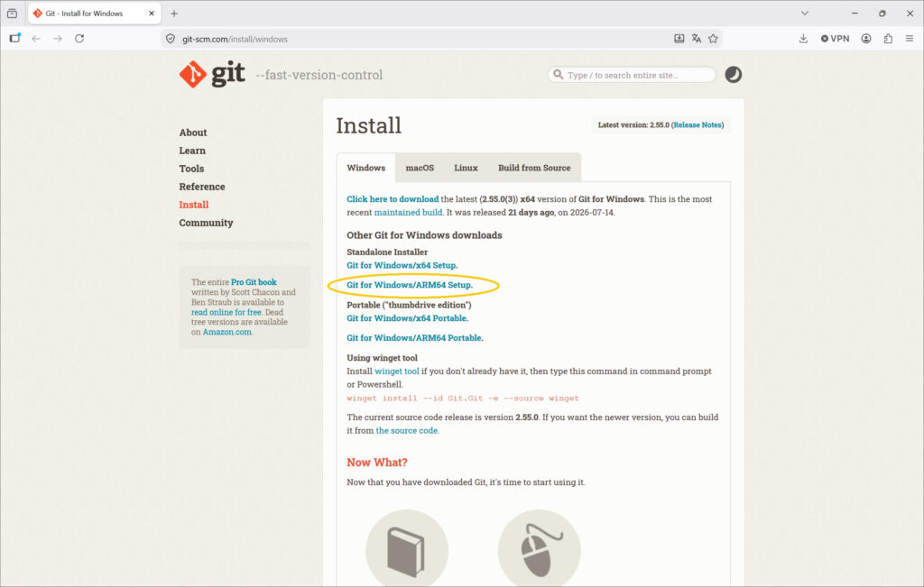Open the Pro Git book link
The height and width of the screenshot is (587, 924).
click(x=254, y=282)
